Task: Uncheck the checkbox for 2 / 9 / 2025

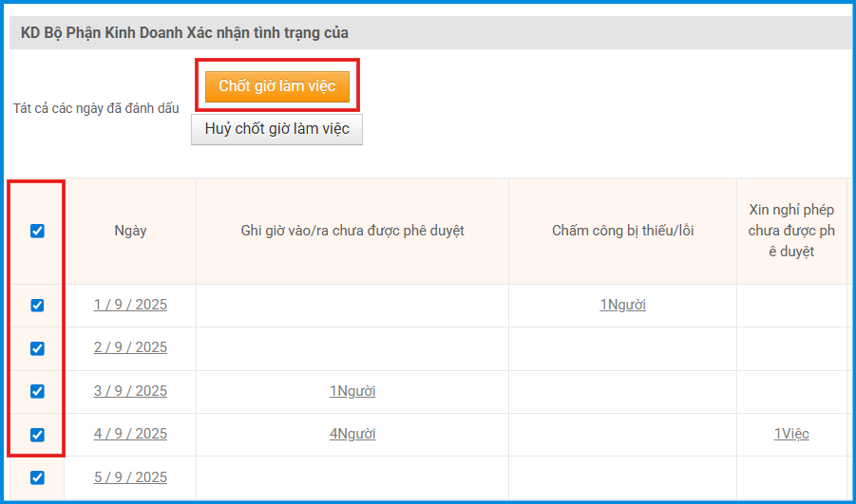Action: [x=37, y=348]
